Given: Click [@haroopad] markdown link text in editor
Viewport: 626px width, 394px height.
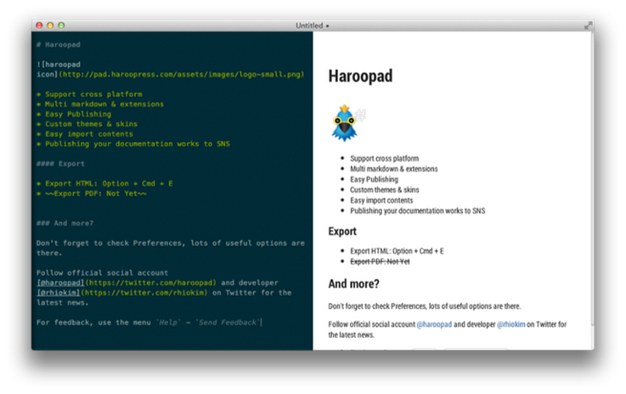Looking at the screenshot, I should tap(60, 283).
